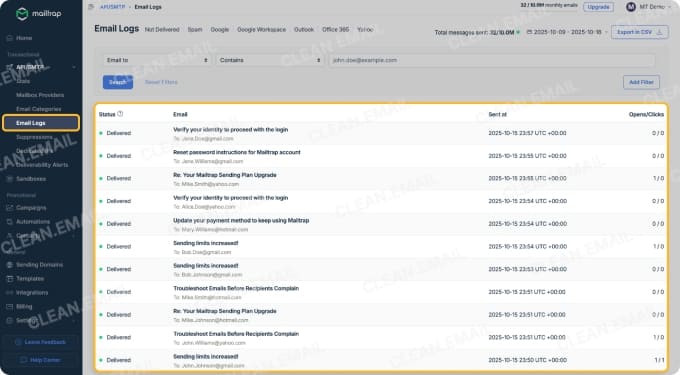Open the Status column help icon
680x375 pixels.
(x=120, y=114)
